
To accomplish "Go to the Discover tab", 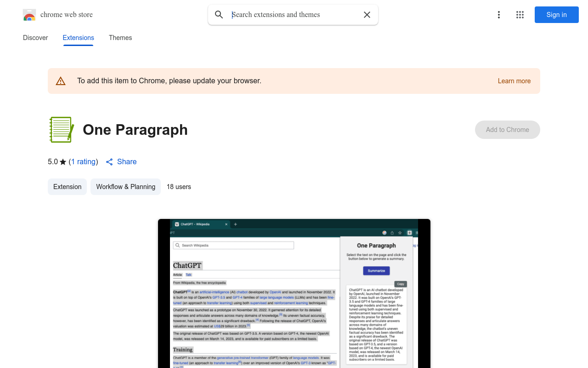I will tap(35, 38).
